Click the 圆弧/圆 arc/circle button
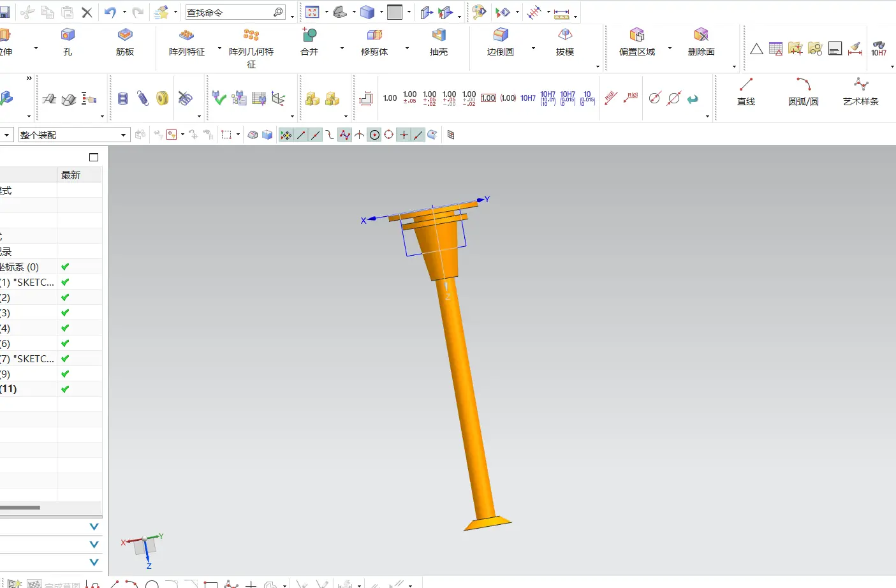 [803, 91]
